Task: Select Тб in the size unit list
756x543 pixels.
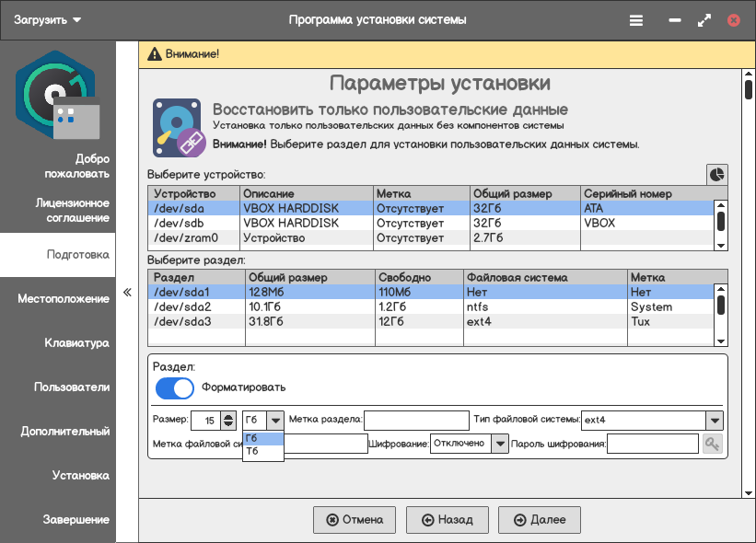Action: click(262, 452)
